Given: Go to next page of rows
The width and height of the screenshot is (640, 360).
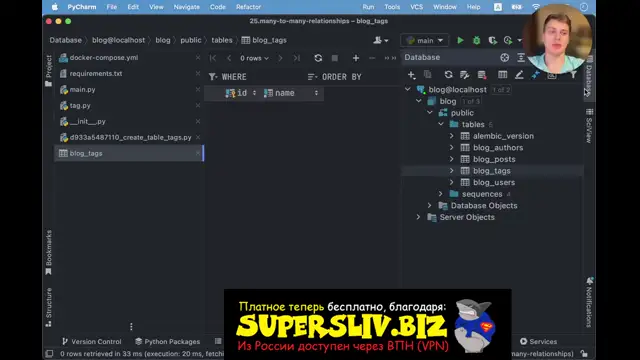Looking at the screenshot, I should (280, 58).
